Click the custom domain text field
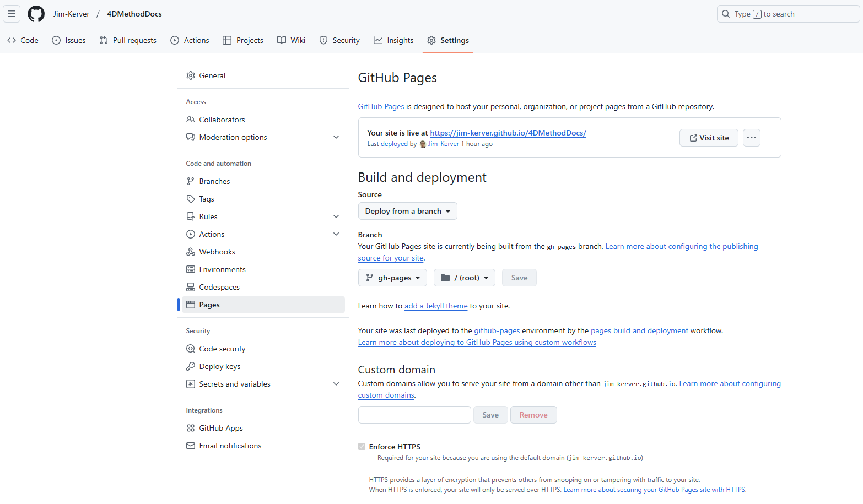Screen dimensions: 863x504 [x=414, y=415]
